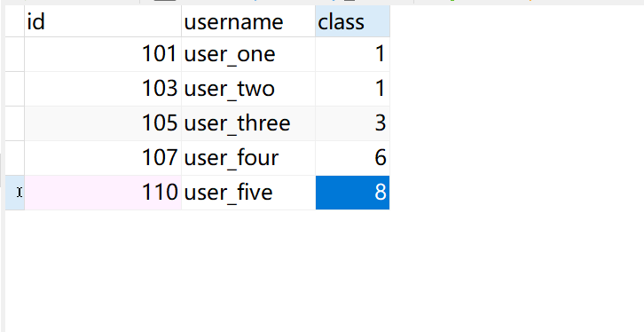Select the cell containing id 105

coord(103,123)
